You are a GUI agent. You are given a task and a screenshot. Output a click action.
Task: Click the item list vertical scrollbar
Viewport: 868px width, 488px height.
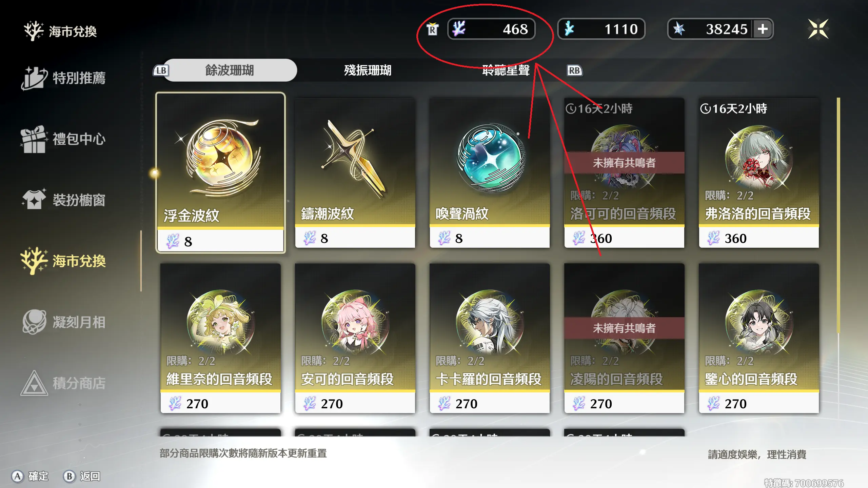pos(838,215)
